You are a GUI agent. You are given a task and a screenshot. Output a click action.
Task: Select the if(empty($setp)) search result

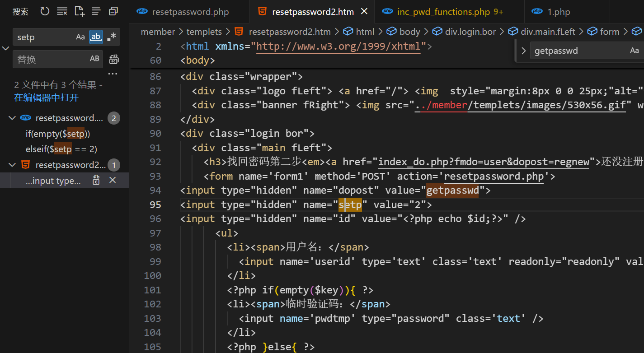click(x=58, y=134)
